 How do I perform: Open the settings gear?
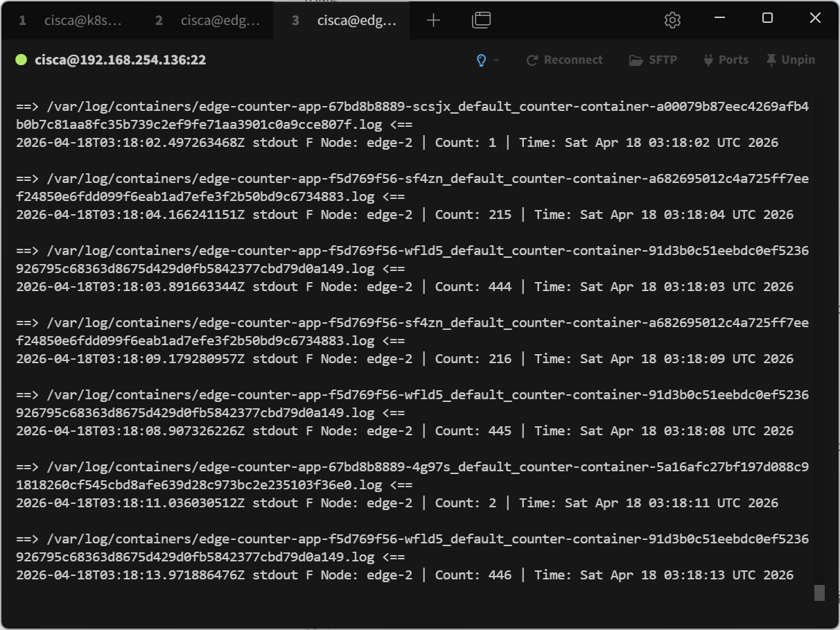click(672, 21)
